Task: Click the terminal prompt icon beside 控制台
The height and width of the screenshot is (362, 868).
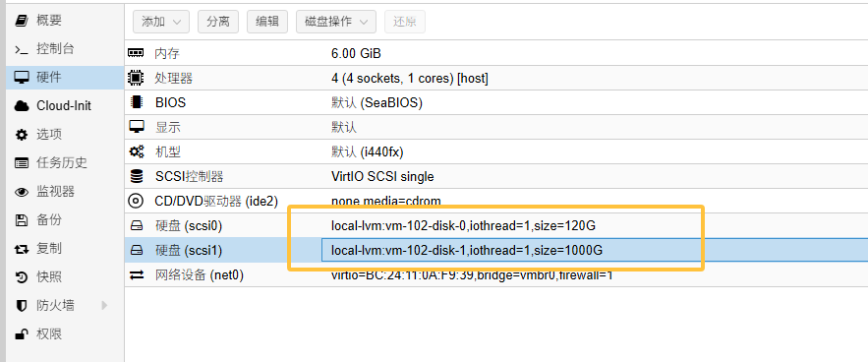Action: click(x=21, y=49)
